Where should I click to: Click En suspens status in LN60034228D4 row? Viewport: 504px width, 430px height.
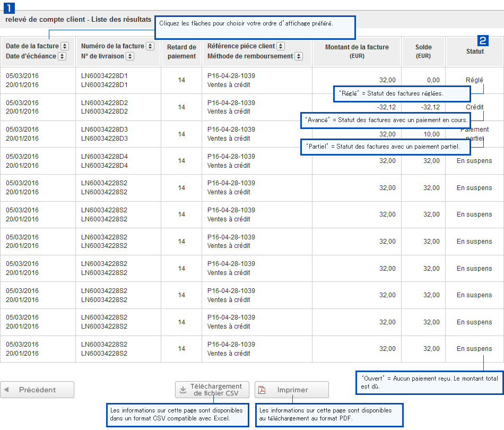pos(474,161)
